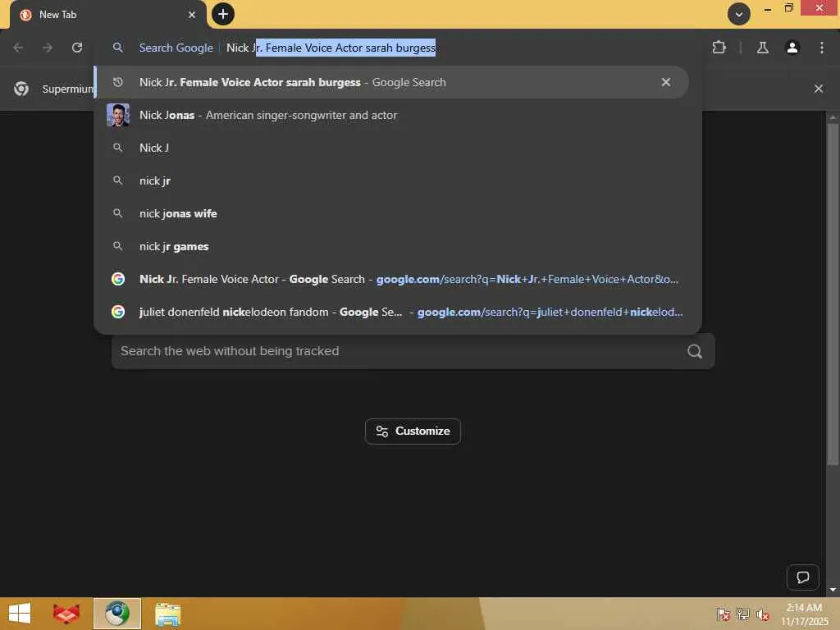Screen dimensions: 840x630
Task: Click the Google icon beside juliet donenfeld
Action: [x=118, y=312]
